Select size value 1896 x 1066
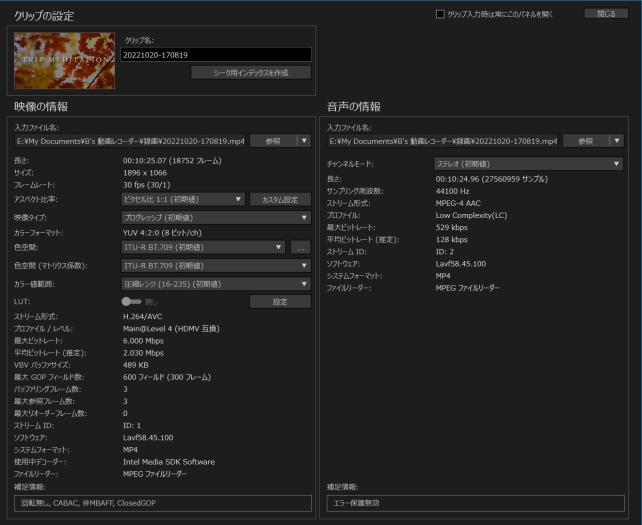642x525 pixels. tap(145, 173)
